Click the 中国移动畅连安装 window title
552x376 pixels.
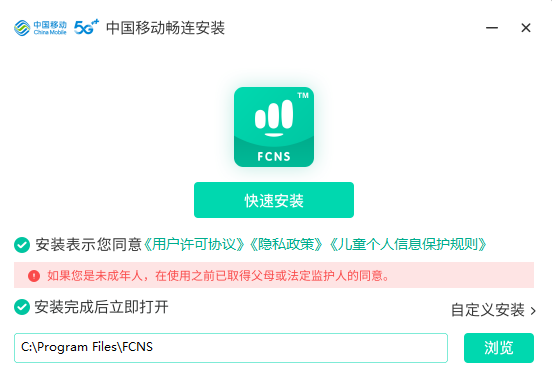(165, 28)
